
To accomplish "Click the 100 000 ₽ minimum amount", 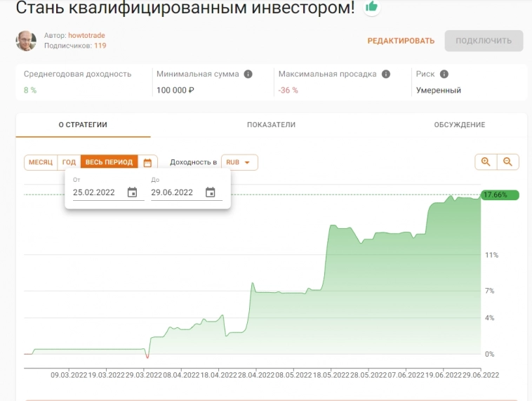I will pyautogui.click(x=175, y=91).
